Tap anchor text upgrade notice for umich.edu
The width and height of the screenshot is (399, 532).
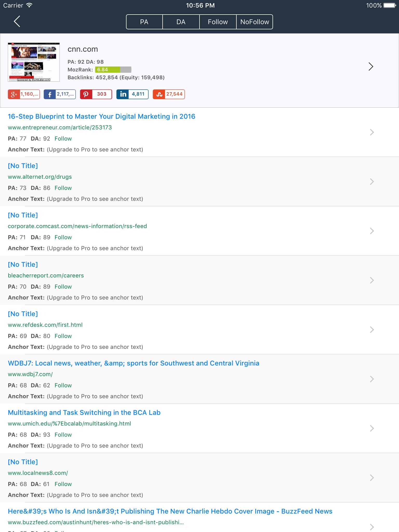tap(95, 446)
